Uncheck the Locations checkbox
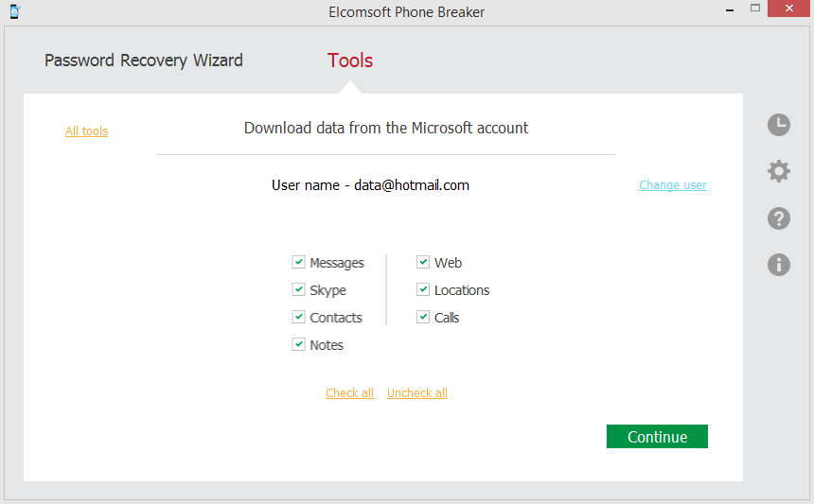814x504 pixels. click(x=423, y=289)
